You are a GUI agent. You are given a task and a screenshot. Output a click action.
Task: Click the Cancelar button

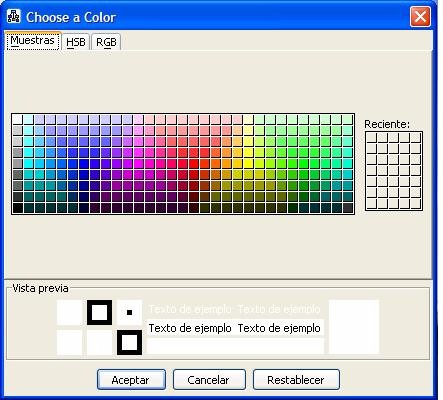coord(209,380)
